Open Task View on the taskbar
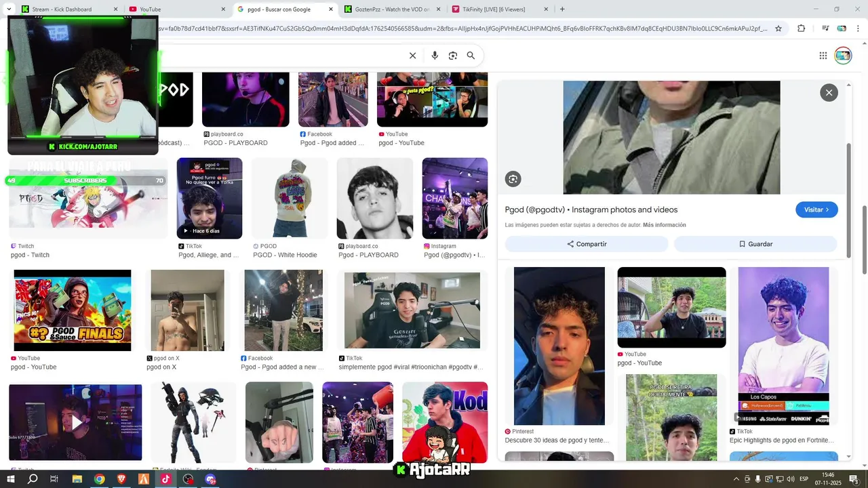The image size is (868, 488). [x=54, y=479]
